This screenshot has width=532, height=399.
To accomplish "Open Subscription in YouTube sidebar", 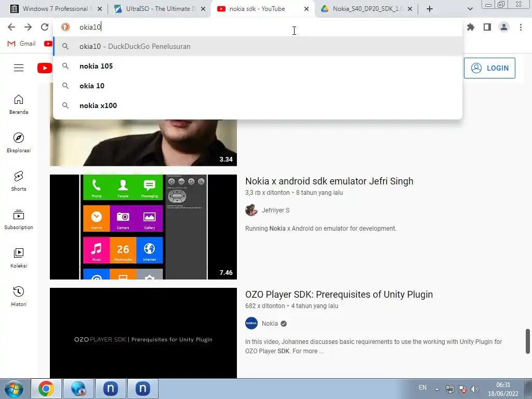I will [x=19, y=220].
